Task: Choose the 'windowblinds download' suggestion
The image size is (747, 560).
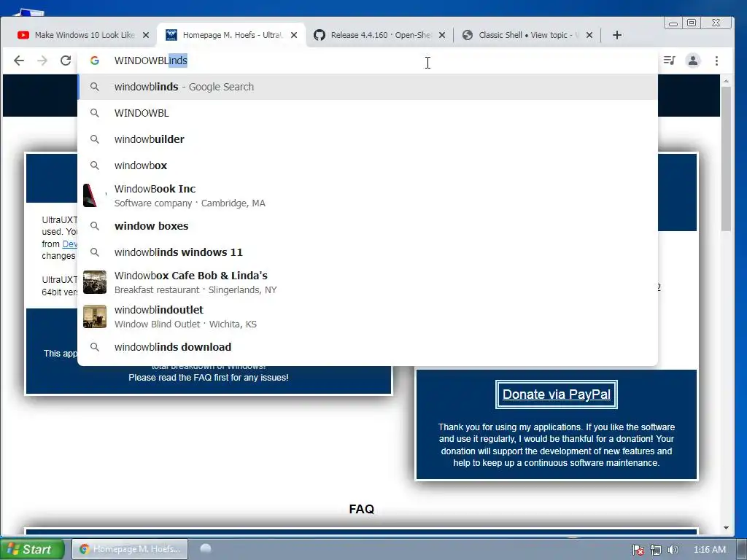Action: (x=368, y=346)
